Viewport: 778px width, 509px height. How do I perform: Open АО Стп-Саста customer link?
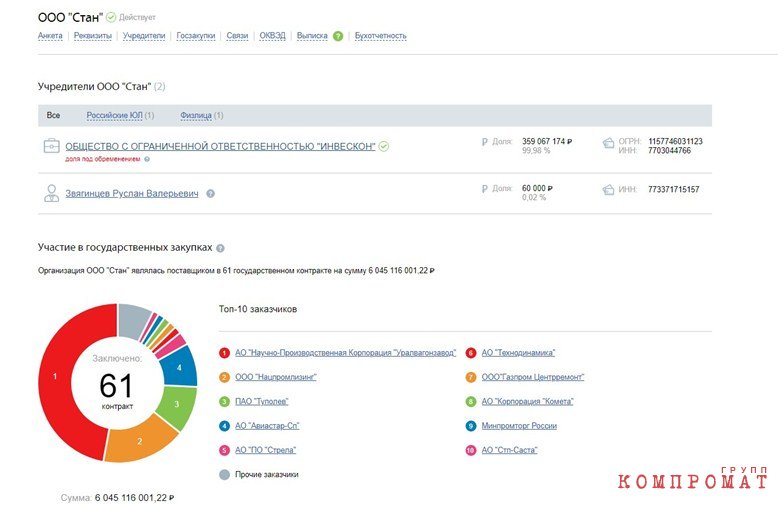click(x=510, y=450)
